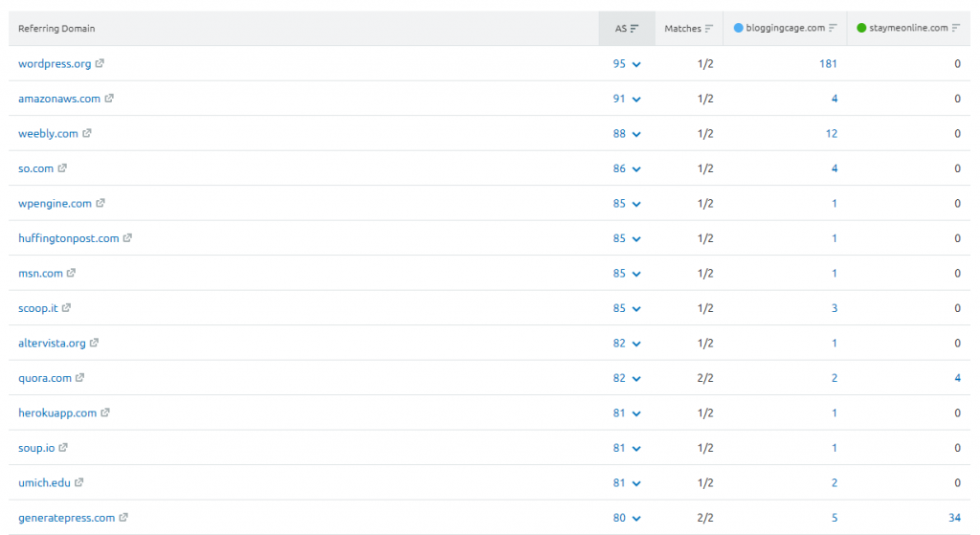
Task: Expand AS chevron in scoop.it row
Action: pos(636,309)
